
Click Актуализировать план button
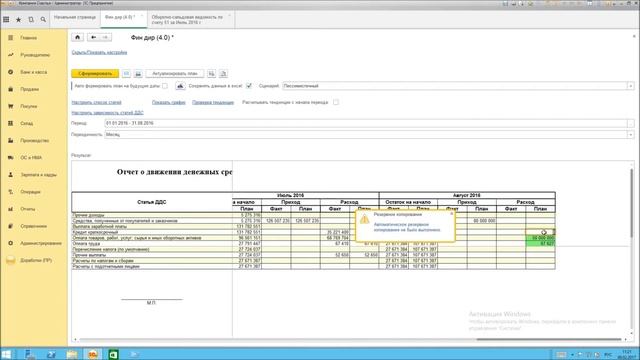175,73
